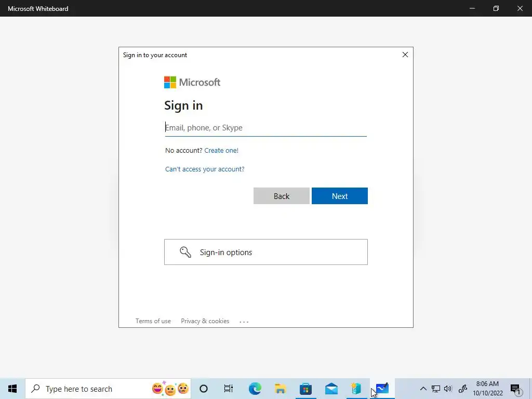
Task: Open Can't access your account? link
Action: [205, 169]
